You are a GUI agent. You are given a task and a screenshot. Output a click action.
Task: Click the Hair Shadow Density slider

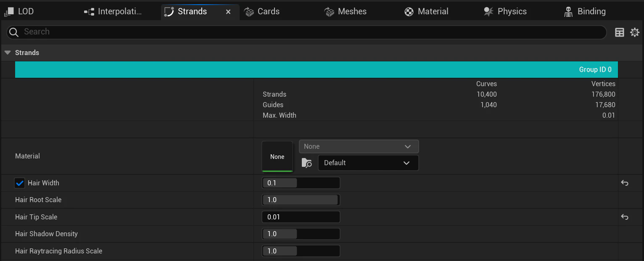301,234
